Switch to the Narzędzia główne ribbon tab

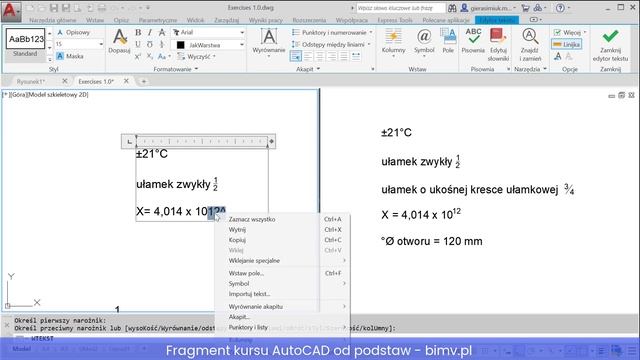coord(53,20)
